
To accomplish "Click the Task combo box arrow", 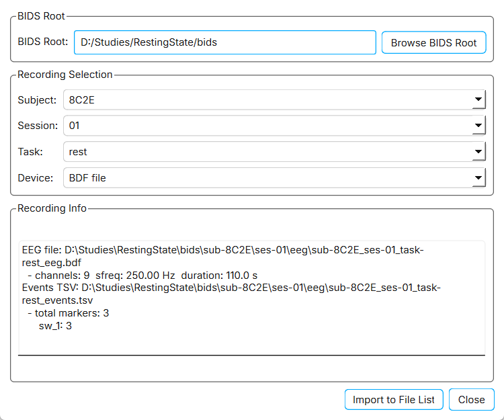I will (x=478, y=151).
